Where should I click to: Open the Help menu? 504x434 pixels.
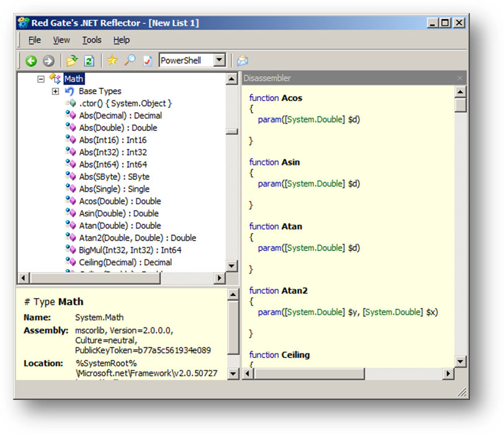click(122, 40)
